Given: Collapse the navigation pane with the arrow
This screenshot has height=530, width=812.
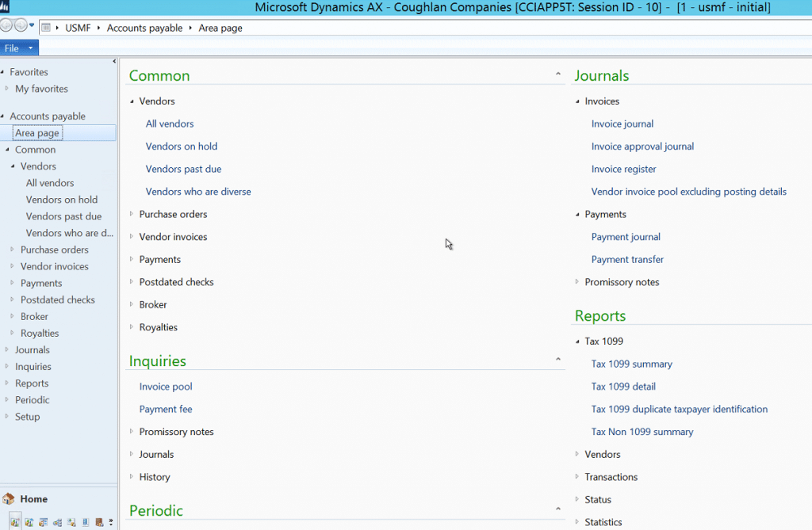Looking at the screenshot, I should tap(114, 61).
